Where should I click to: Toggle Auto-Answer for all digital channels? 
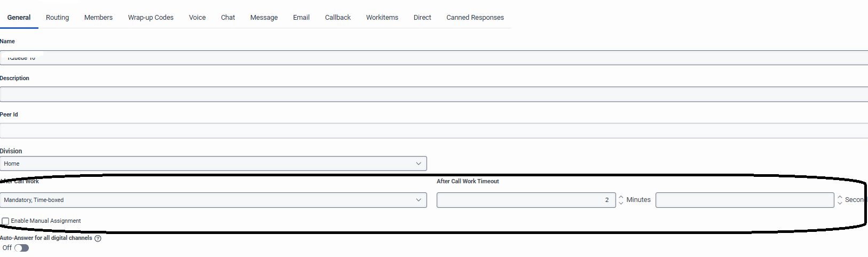tap(22, 248)
